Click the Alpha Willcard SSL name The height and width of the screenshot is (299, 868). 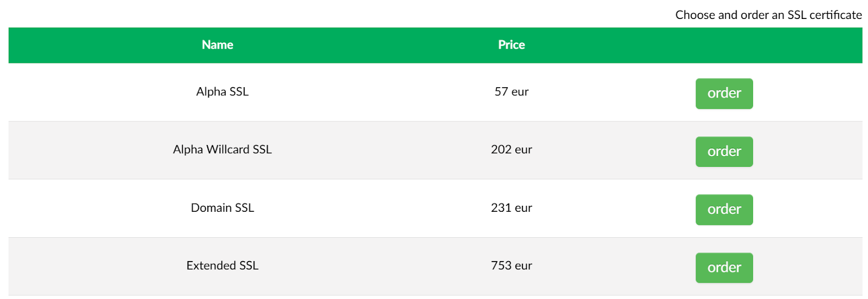pos(222,149)
